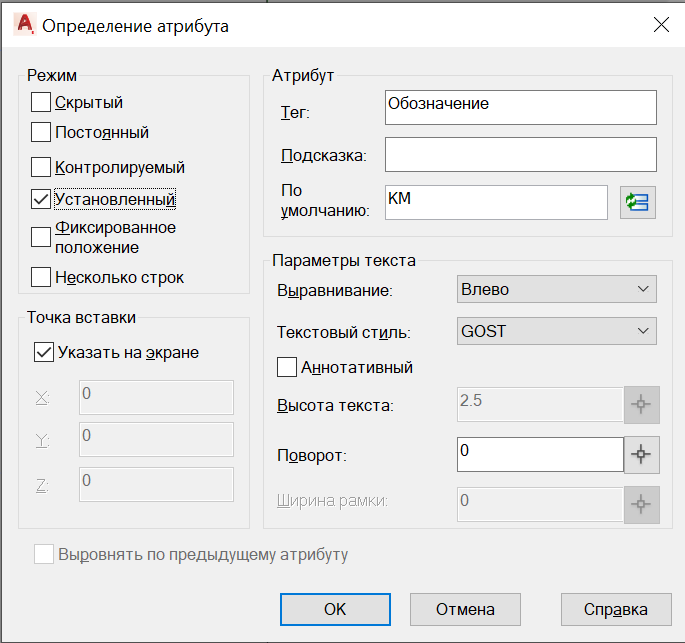Click the AutoCAD logo in title bar
The width and height of the screenshot is (685, 643).
[x=24, y=24]
